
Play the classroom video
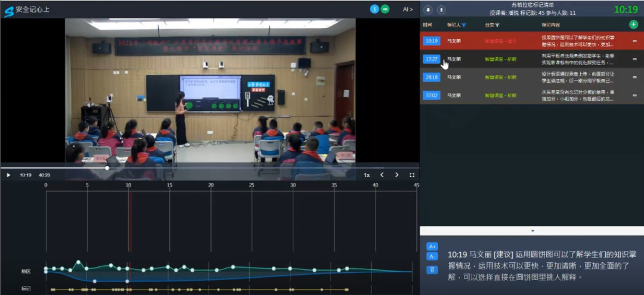point(8,175)
